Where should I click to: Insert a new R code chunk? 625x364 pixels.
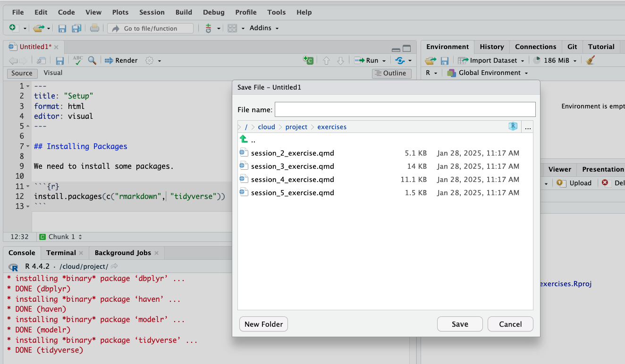pos(308,60)
